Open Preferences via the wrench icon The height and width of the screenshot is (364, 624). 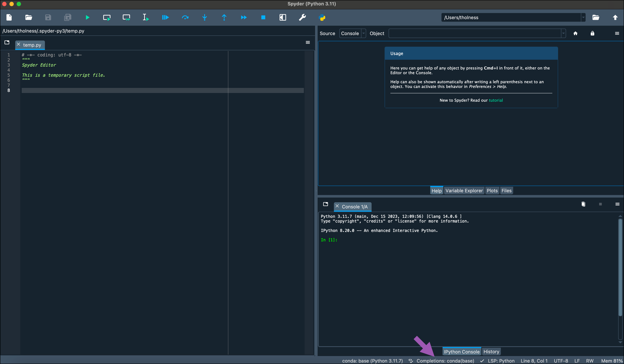302,17
